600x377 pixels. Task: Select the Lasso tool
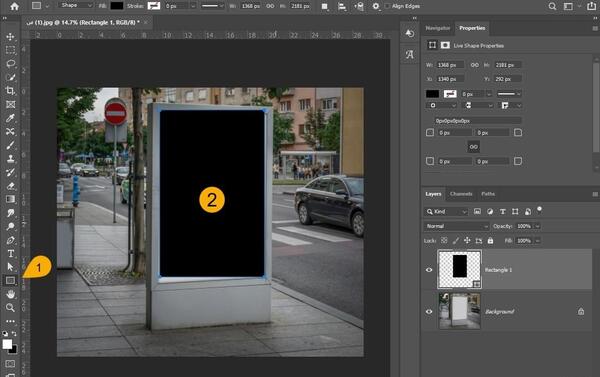click(10, 64)
